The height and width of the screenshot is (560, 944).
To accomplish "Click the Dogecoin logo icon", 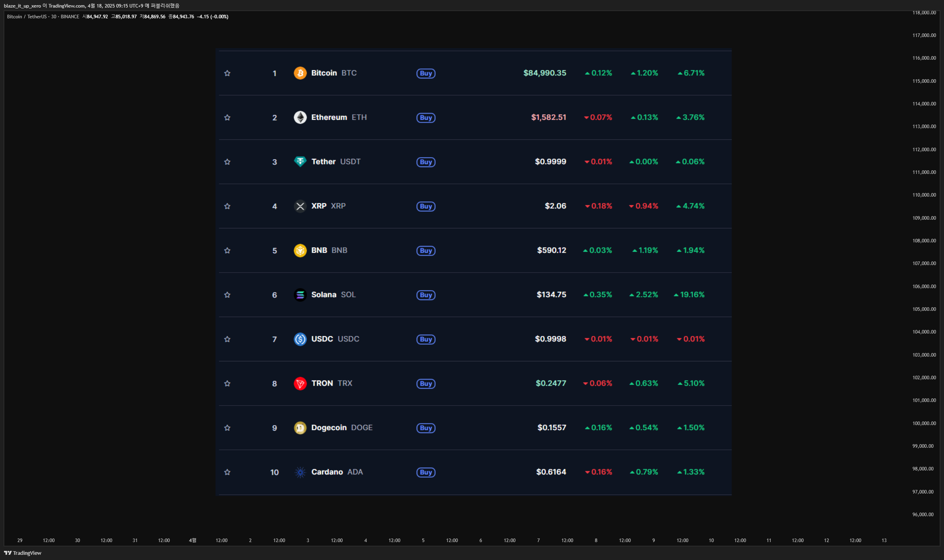I will (x=300, y=428).
